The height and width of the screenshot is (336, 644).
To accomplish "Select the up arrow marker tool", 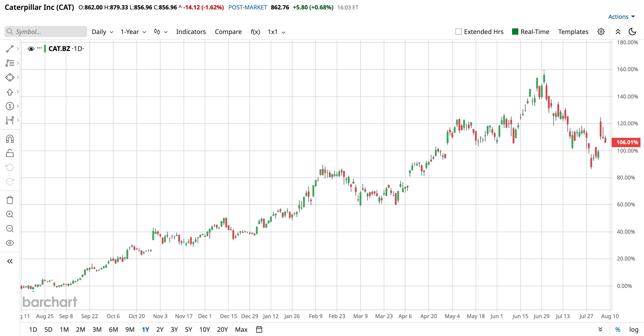I will 10,92.
